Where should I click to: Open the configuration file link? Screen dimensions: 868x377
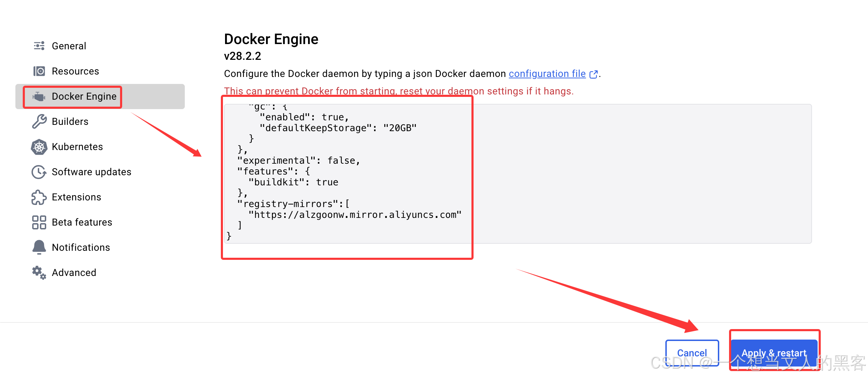(x=547, y=74)
